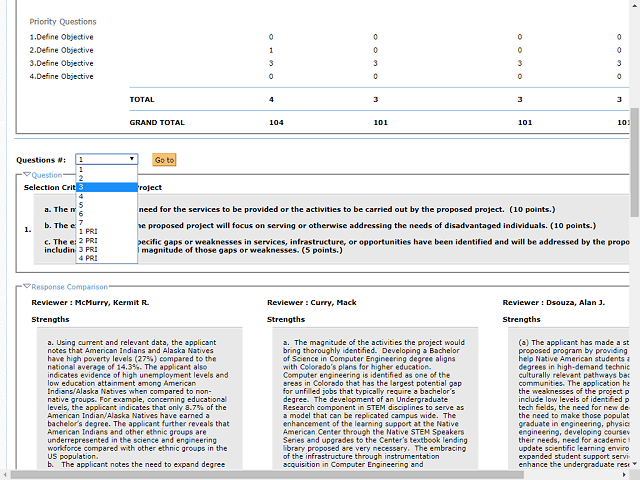640x480 pixels.
Task: Click McMurry's Strengths response text box
Action: [130, 400]
